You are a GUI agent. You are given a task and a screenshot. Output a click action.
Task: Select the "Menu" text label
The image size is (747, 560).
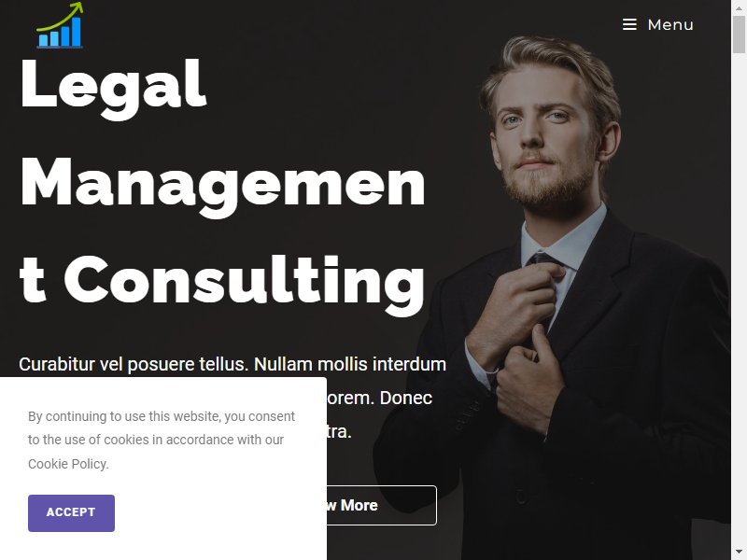[x=670, y=24]
